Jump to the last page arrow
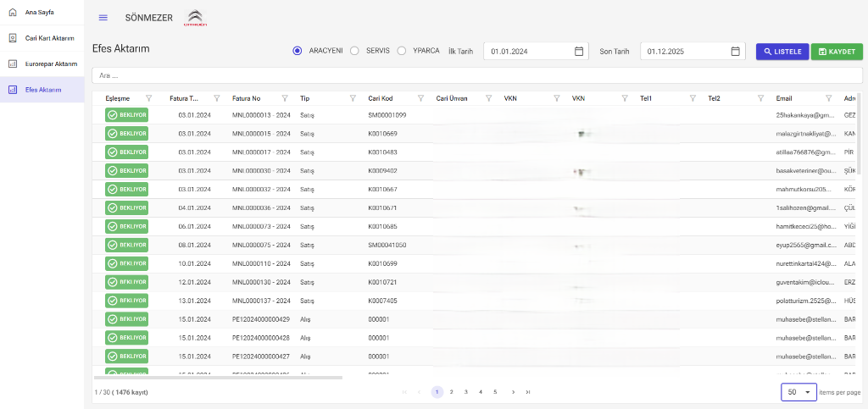 528,392
